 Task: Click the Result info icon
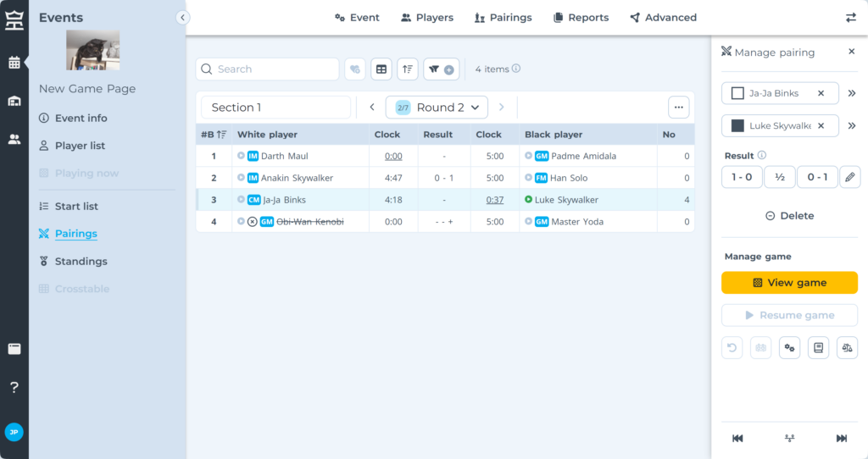762,155
